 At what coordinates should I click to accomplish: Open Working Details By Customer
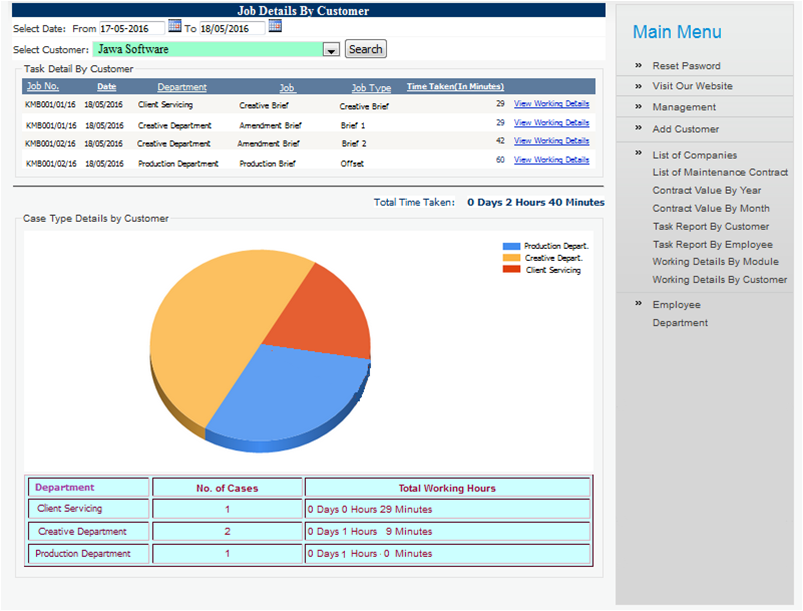pyautogui.click(x=720, y=280)
